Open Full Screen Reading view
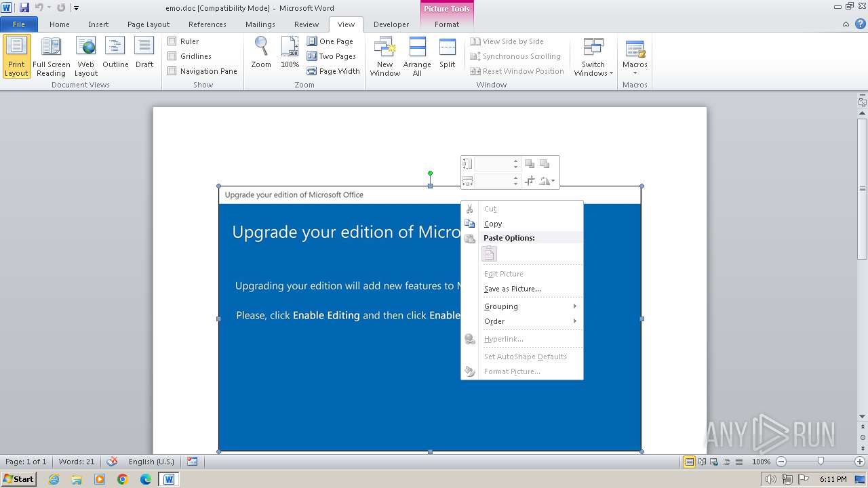This screenshot has height=488, width=868. click(x=51, y=56)
